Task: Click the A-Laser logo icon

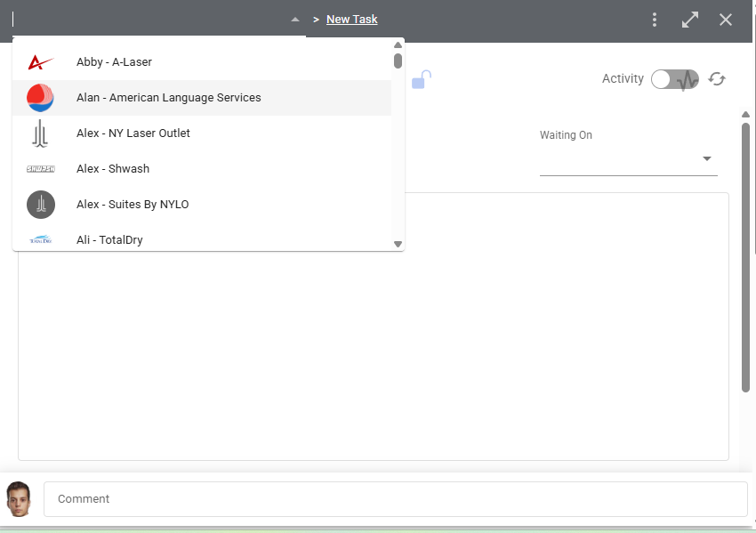Action: (x=41, y=62)
